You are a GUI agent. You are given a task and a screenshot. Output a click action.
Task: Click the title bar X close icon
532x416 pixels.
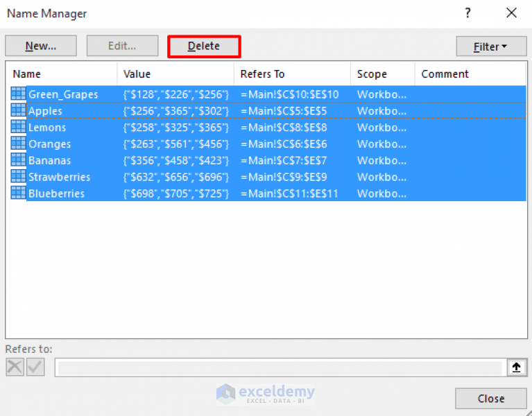(x=511, y=13)
